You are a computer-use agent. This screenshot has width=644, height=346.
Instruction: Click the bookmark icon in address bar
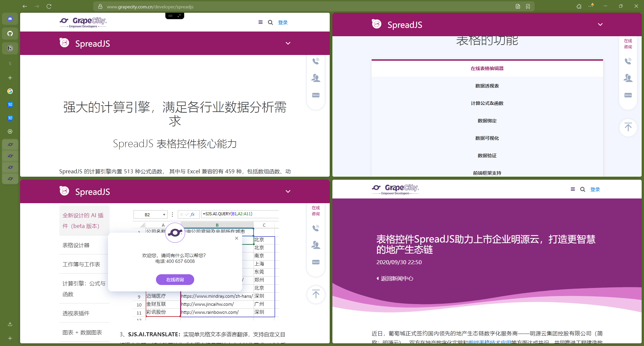tap(528, 6)
